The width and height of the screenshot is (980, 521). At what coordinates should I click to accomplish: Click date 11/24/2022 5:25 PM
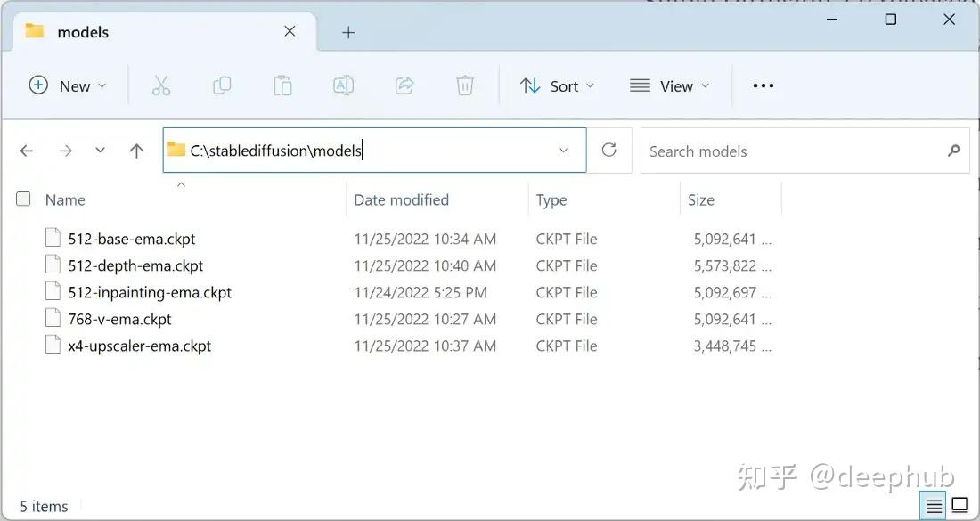(x=420, y=292)
